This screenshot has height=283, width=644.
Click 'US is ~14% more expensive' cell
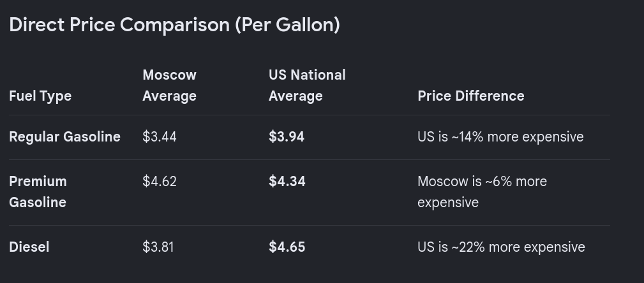point(500,136)
